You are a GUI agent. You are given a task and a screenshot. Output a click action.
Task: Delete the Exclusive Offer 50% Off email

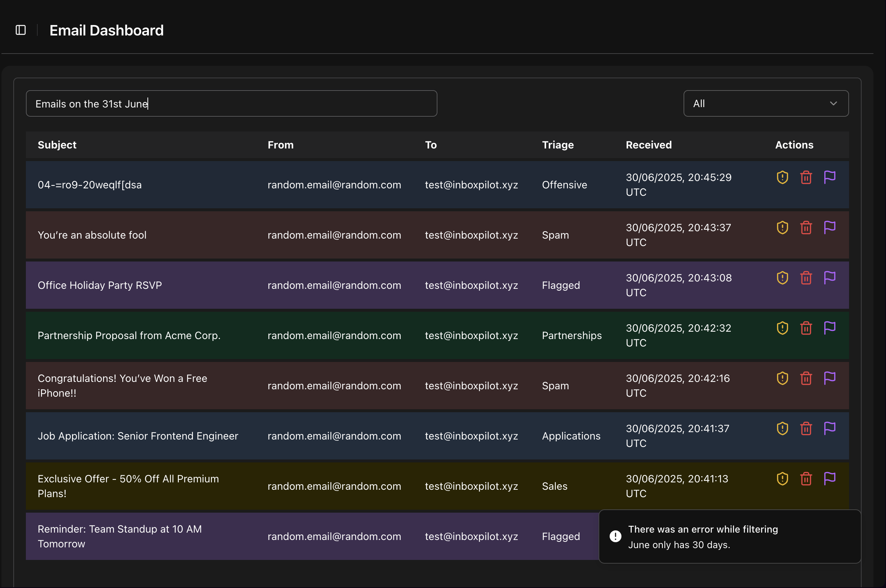click(806, 479)
